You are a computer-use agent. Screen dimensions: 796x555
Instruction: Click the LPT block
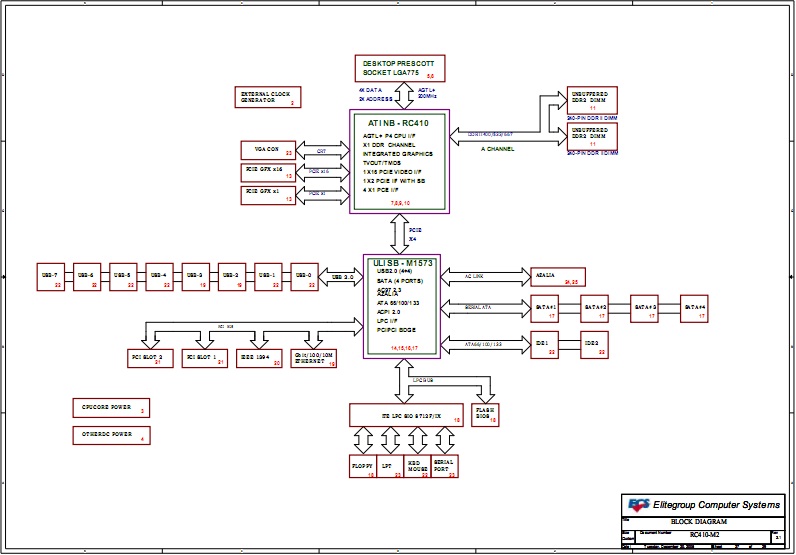390,466
